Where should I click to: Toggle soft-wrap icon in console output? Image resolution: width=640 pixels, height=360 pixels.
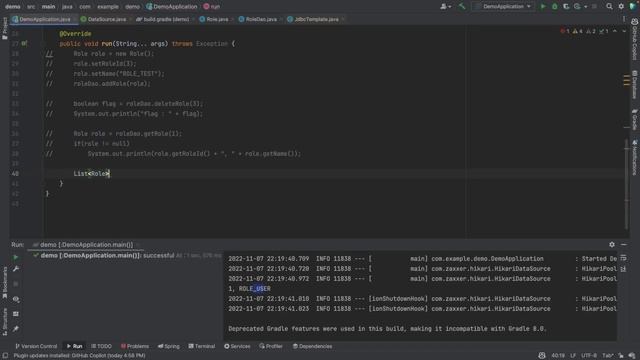[623, 258]
